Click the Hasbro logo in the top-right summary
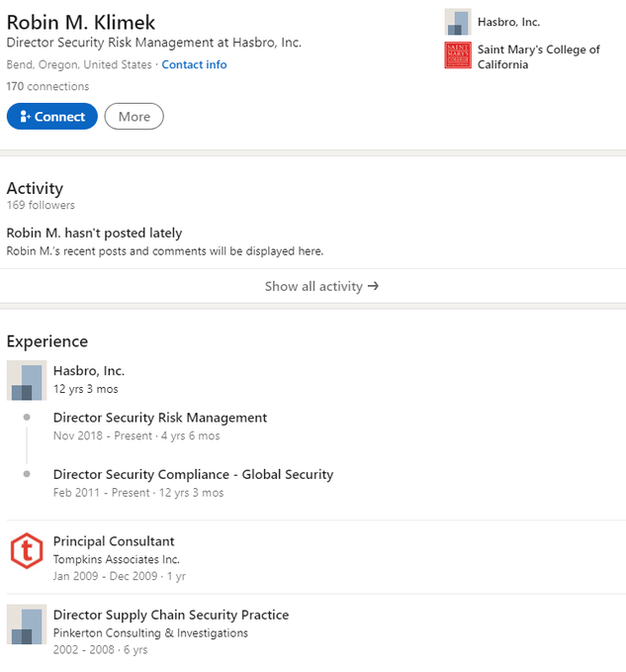Screen dimensions: 626x672 (x=457, y=22)
